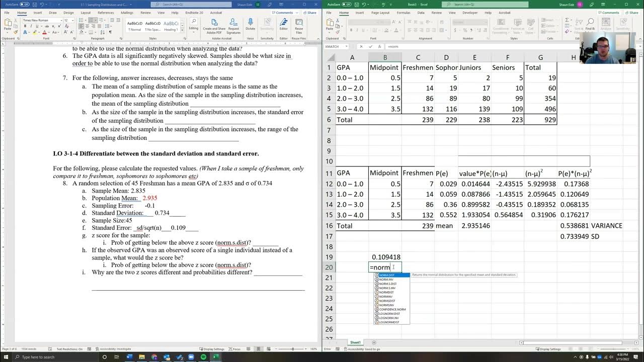This screenshot has height=362, width=644.
Task: Open Word from the Windows taskbar
Action: (128, 357)
